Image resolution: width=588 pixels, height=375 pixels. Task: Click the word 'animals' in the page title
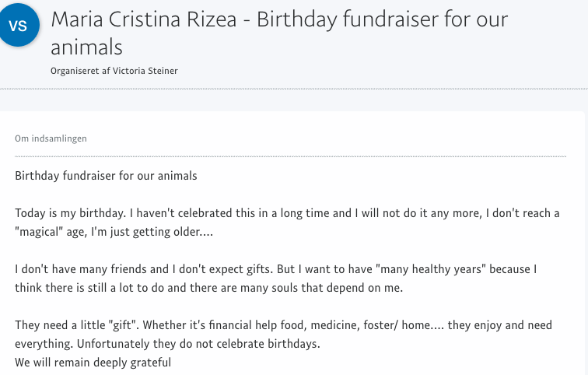click(86, 47)
